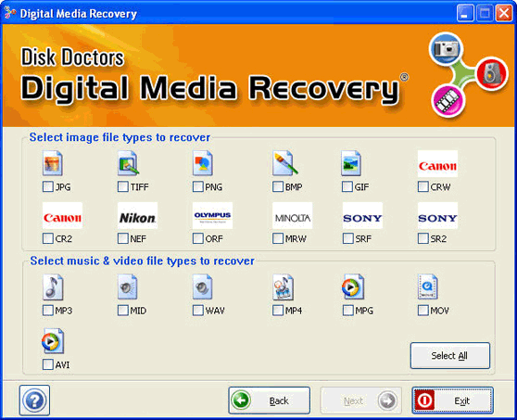Click the MP4 media file icon
The width and height of the screenshot is (517, 420).
[283, 287]
